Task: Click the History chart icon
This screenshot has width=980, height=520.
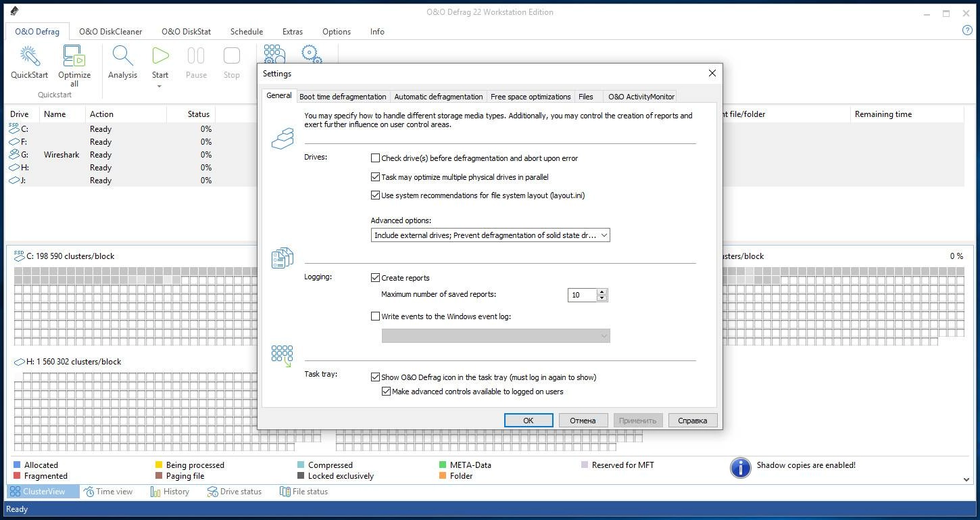Action: pyautogui.click(x=155, y=492)
